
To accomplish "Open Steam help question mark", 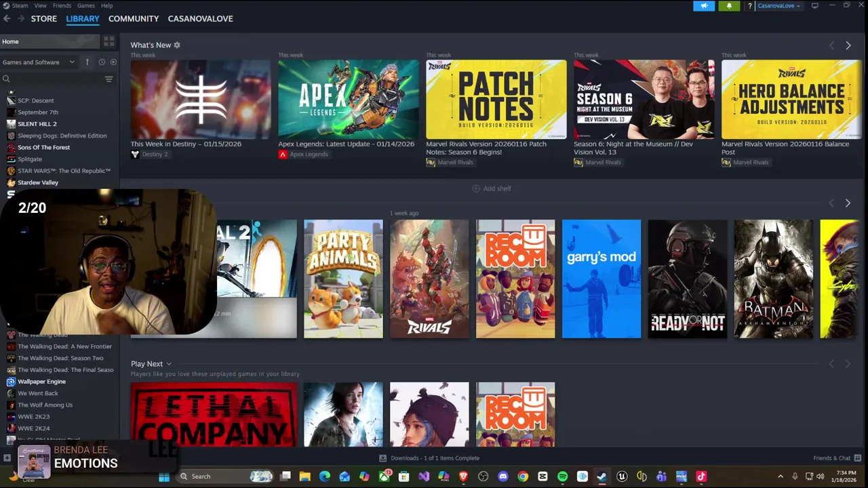I will pos(750,6).
